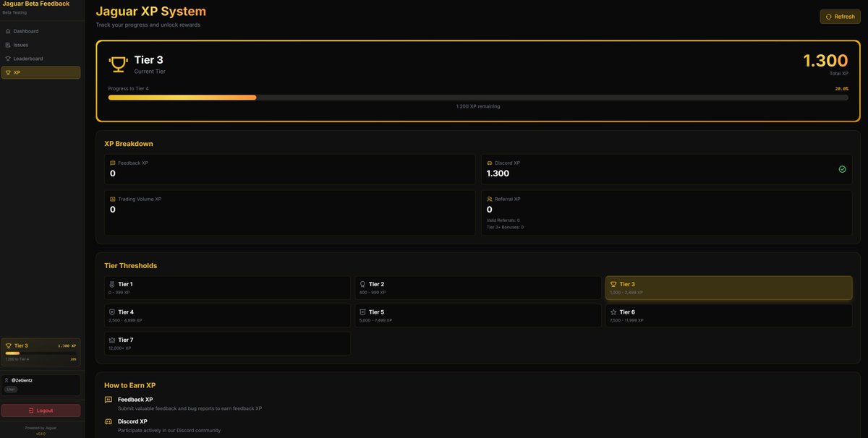The width and height of the screenshot is (868, 438).
Task: Click the Discord XP green checkmark
Action: 842,169
